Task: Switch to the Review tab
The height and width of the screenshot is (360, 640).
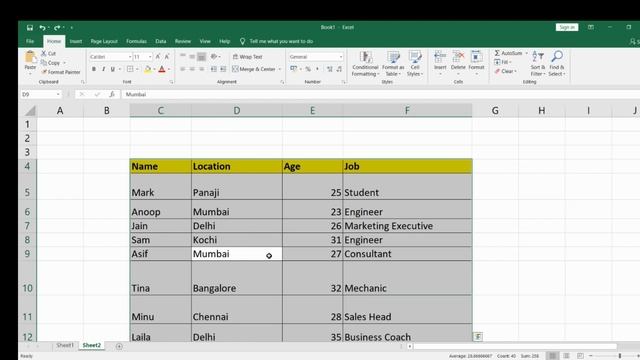Action: click(183, 41)
